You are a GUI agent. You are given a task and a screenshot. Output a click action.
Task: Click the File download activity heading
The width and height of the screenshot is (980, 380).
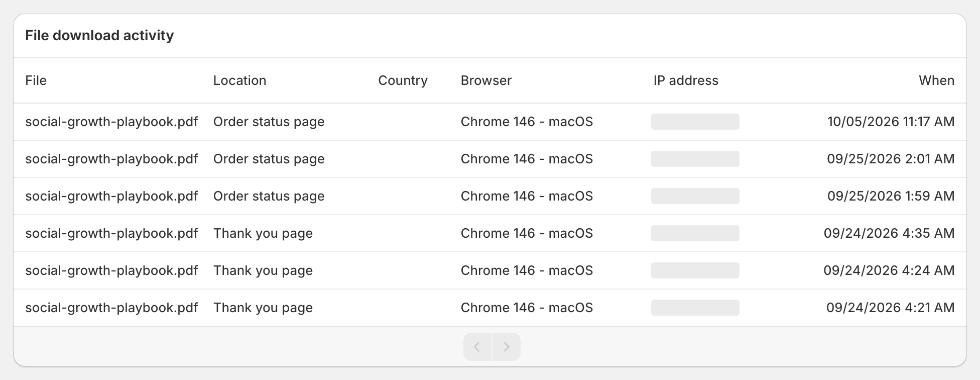pyautogui.click(x=99, y=36)
